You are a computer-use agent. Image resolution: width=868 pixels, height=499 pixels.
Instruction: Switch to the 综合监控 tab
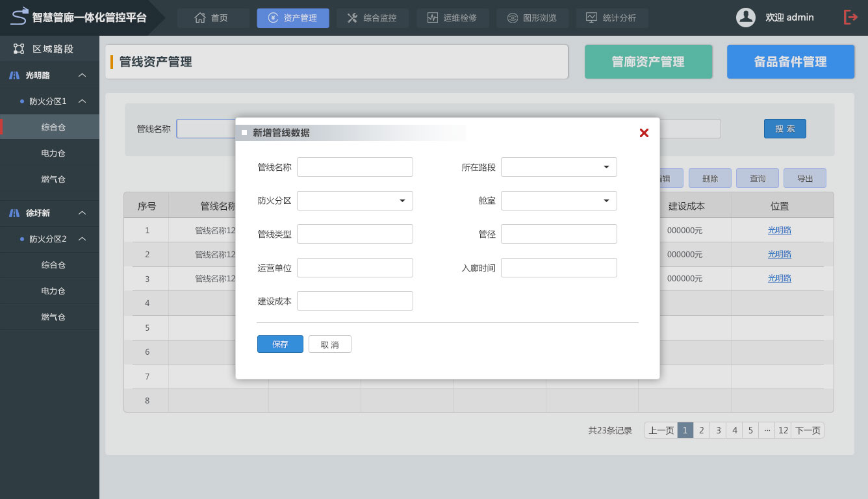[x=372, y=18]
